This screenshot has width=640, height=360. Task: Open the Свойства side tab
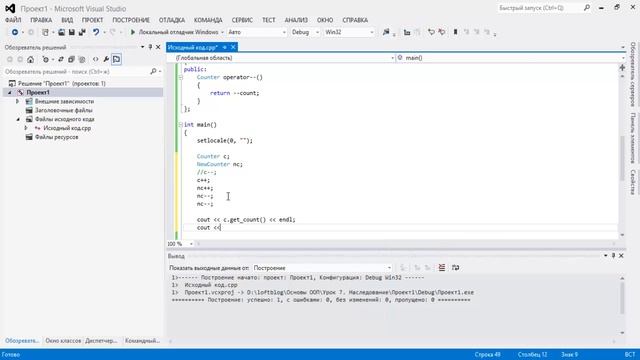click(633, 182)
